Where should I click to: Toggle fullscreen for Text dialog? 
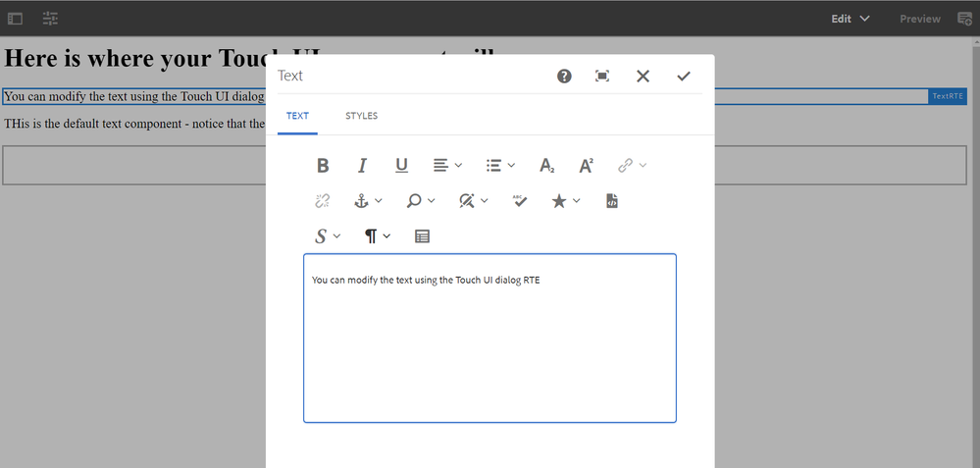tap(602, 77)
